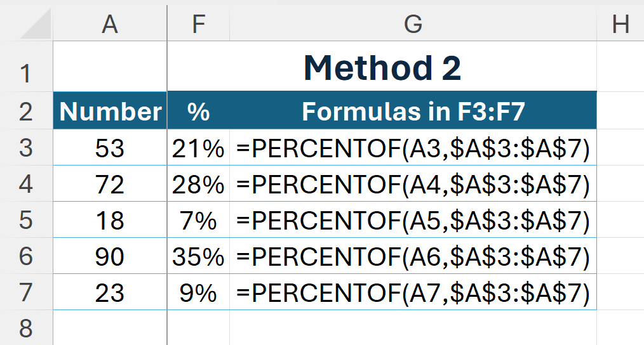
Task: Click the Formulas in F3:F7 header cell
Action: tap(413, 111)
